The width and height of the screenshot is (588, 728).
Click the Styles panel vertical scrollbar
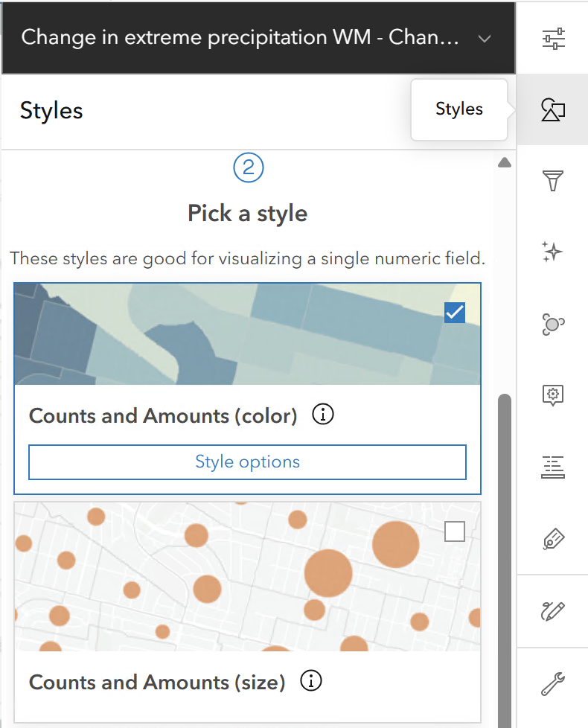click(x=505, y=558)
